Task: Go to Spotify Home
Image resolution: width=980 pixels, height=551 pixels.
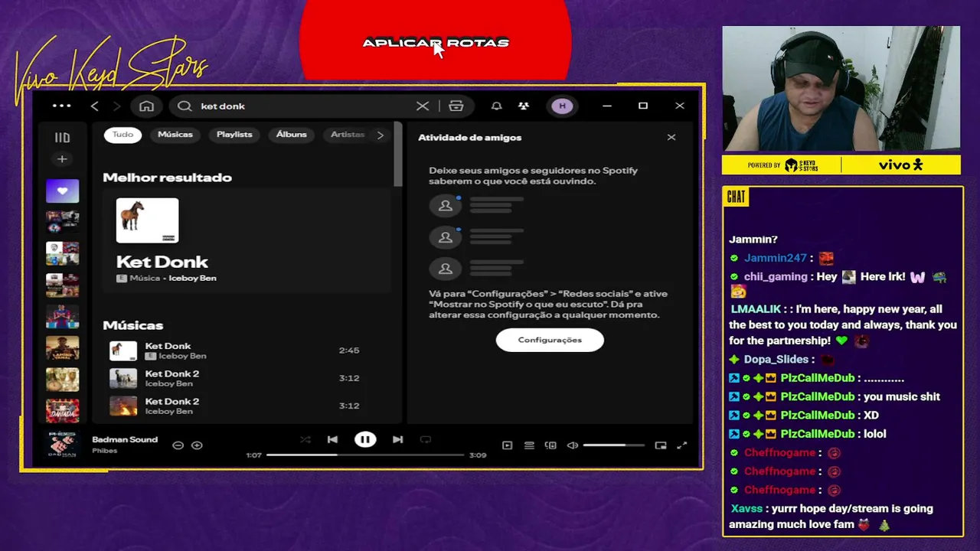Action: (146, 106)
